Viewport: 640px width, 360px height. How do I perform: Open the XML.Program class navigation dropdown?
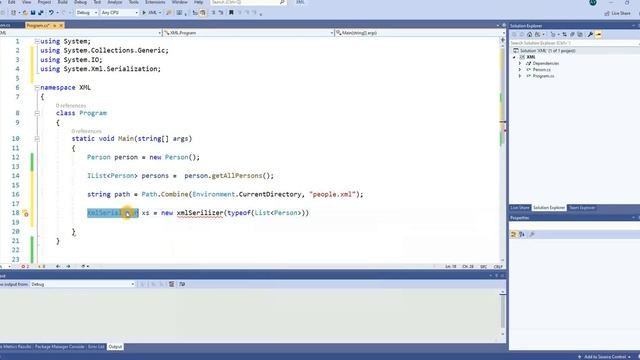(248, 33)
